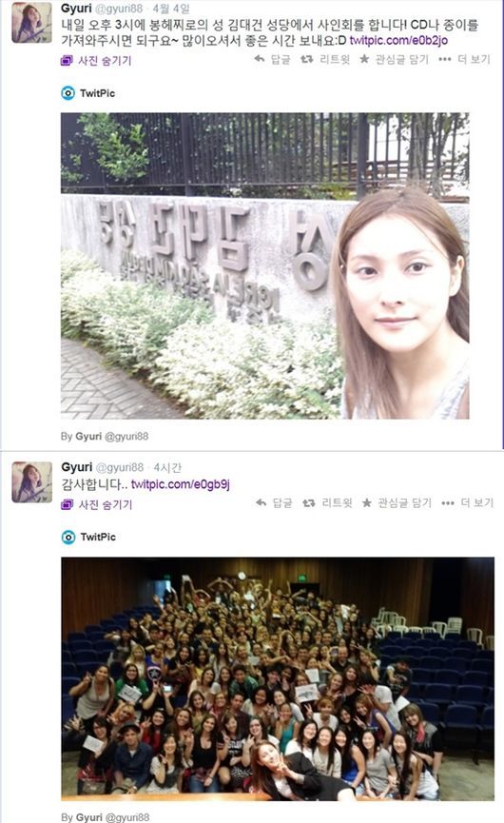Click the reply arrow icon on second tweet
The image size is (504, 823).
click(262, 502)
